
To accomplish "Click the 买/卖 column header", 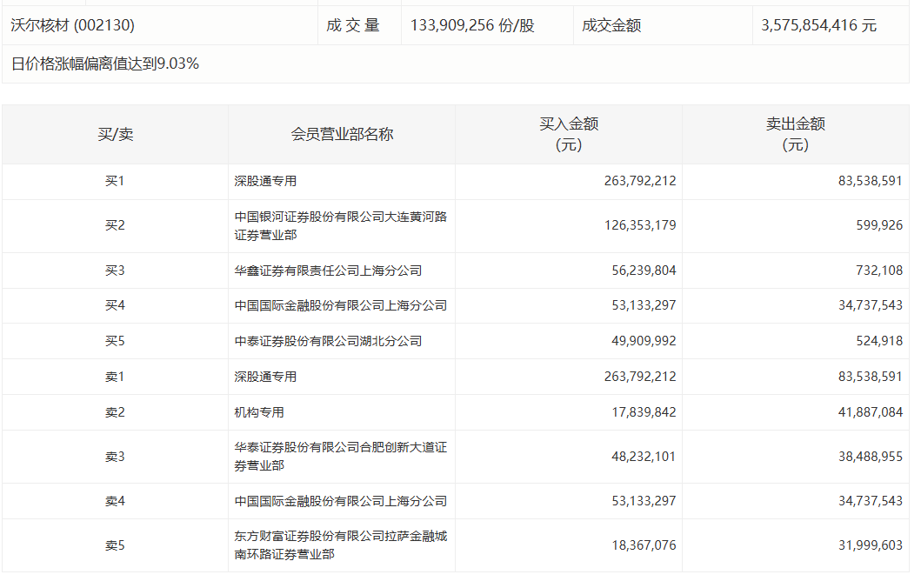I will (x=115, y=134).
